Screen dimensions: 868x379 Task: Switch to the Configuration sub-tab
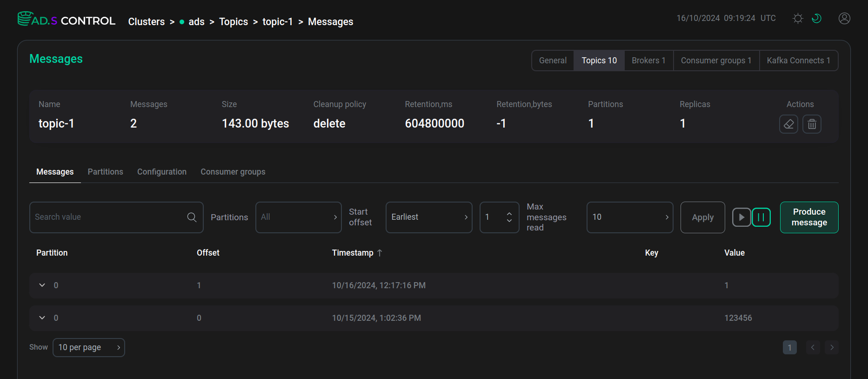coord(162,172)
